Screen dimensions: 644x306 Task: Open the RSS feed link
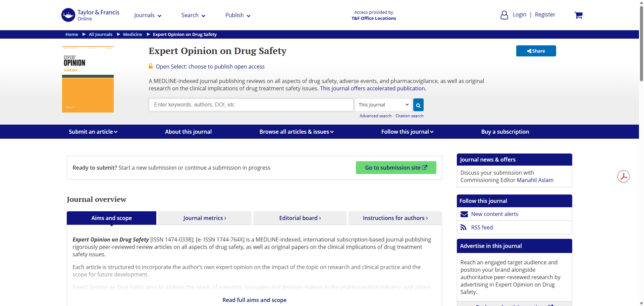click(482, 227)
